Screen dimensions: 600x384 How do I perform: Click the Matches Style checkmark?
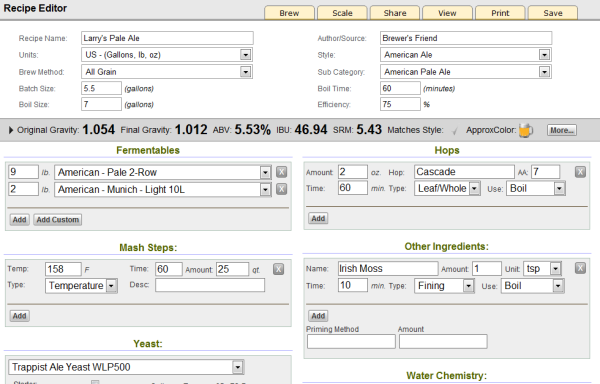click(x=455, y=131)
